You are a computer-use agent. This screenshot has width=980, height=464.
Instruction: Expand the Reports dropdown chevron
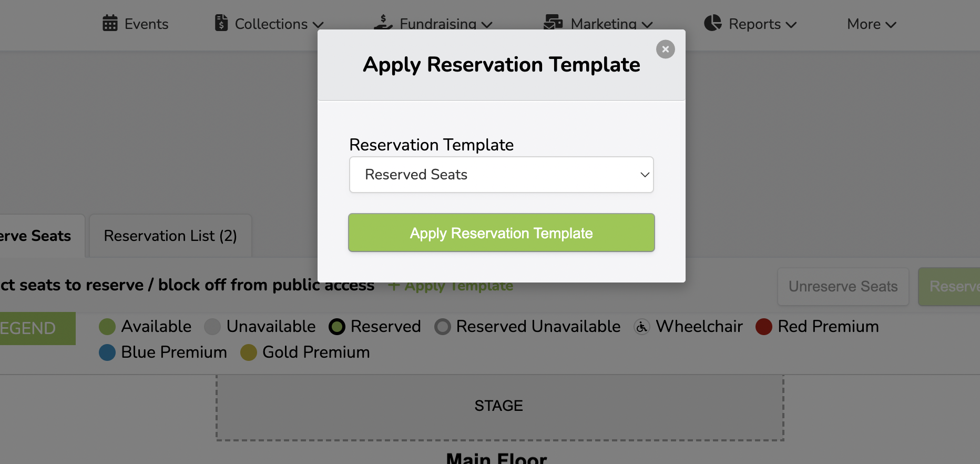tap(791, 24)
